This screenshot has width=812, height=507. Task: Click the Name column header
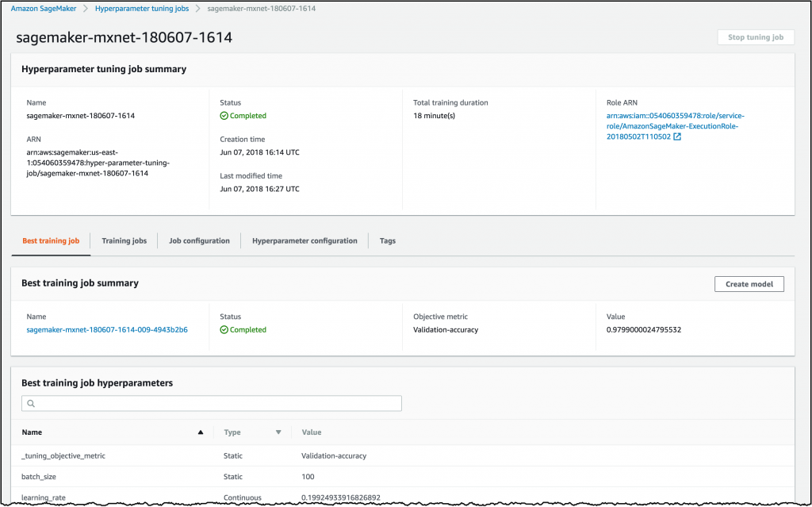tap(32, 432)
